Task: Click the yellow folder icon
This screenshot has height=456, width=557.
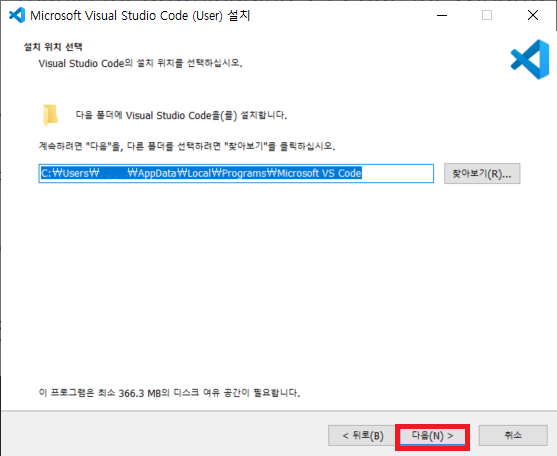Action: coord(50,115)
